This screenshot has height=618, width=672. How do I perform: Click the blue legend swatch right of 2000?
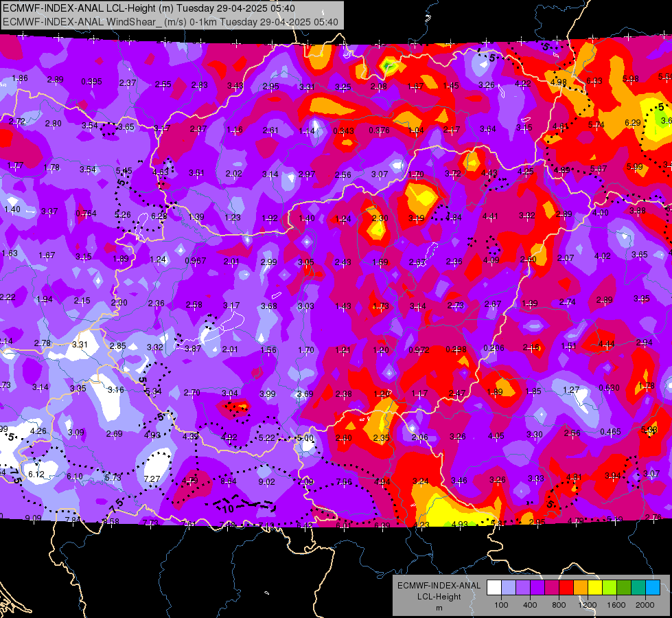pyautogui.click(x=653, y=588)
